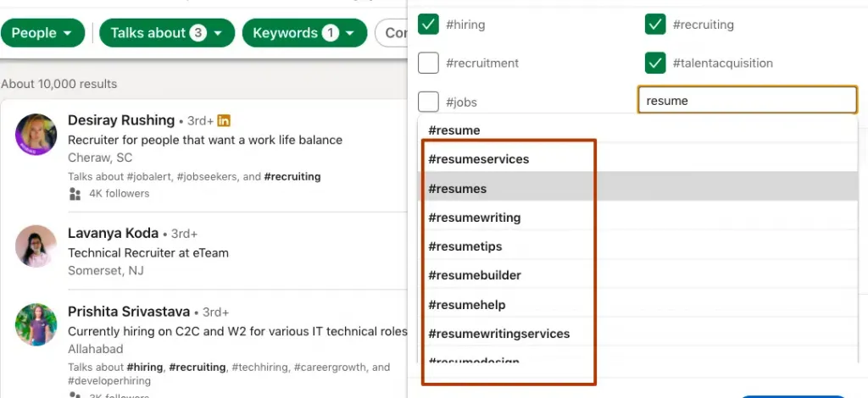The image size is (868, 398).
Task: Uncheck the #hiring checkbox
Action: 428,25
